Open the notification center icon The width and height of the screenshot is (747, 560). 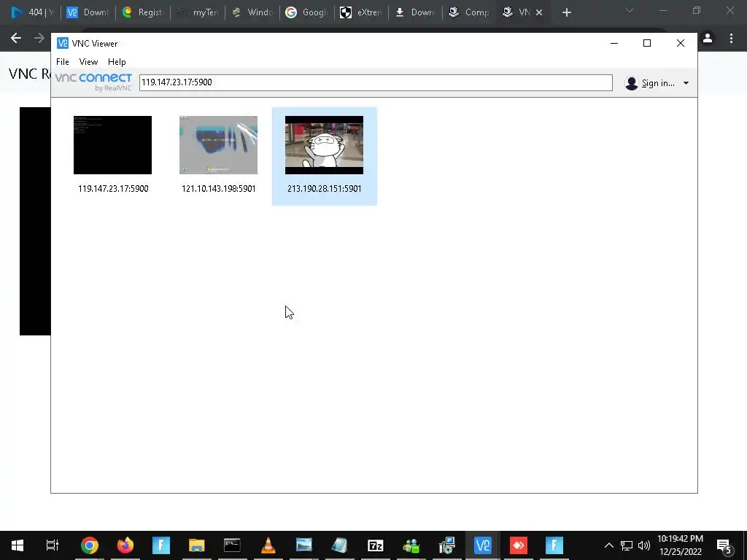[724, 546]
